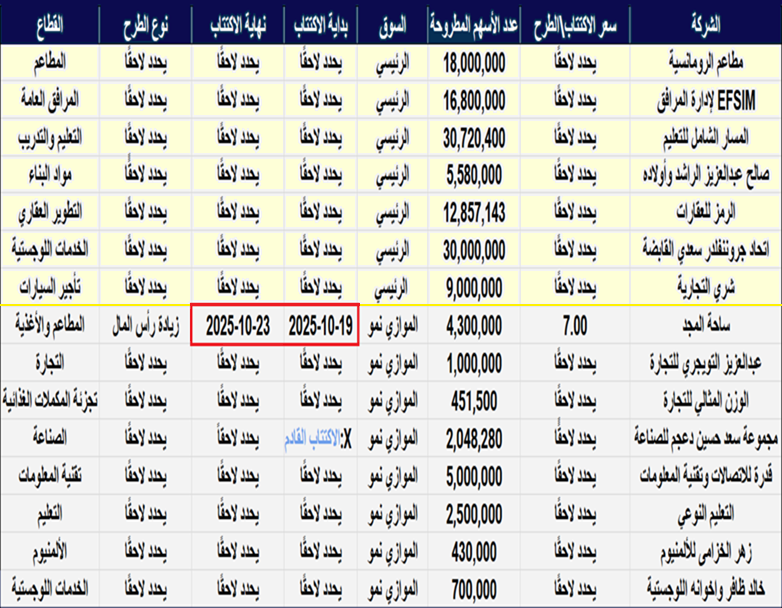The image size is (782, 608).
Task: Click the بداية الاكتتاب column header
Action: coord(320,23)
